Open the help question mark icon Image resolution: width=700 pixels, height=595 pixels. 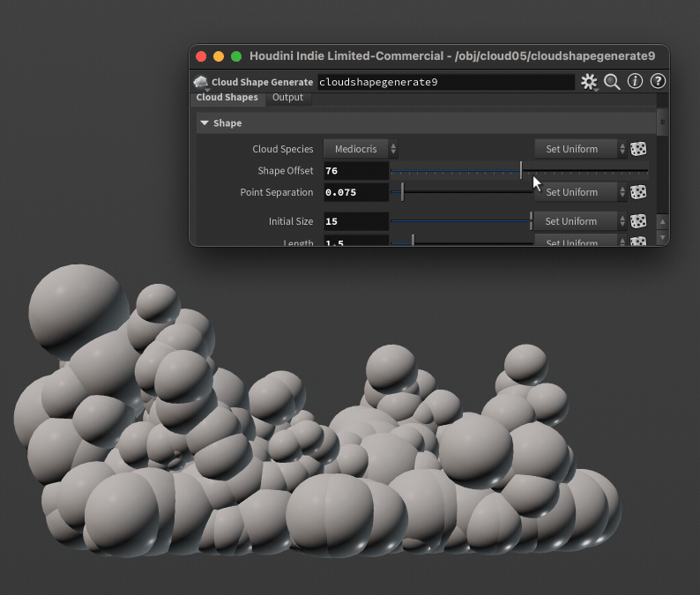[658, 81]
